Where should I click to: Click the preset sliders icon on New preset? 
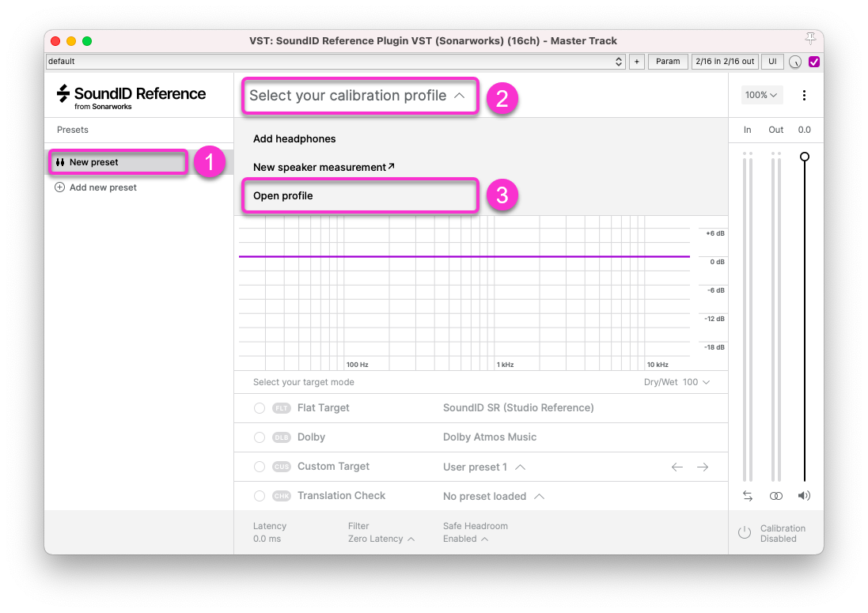[60, 162]
